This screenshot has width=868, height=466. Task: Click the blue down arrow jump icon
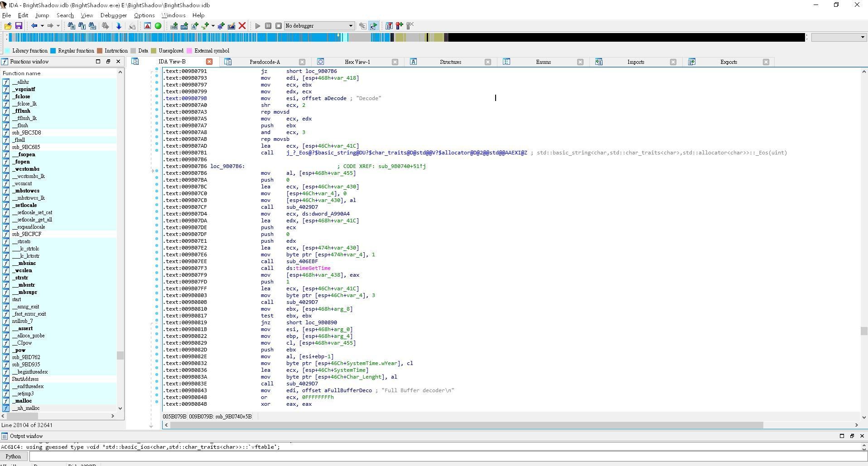pyautogui.click(x=119, y=26)
